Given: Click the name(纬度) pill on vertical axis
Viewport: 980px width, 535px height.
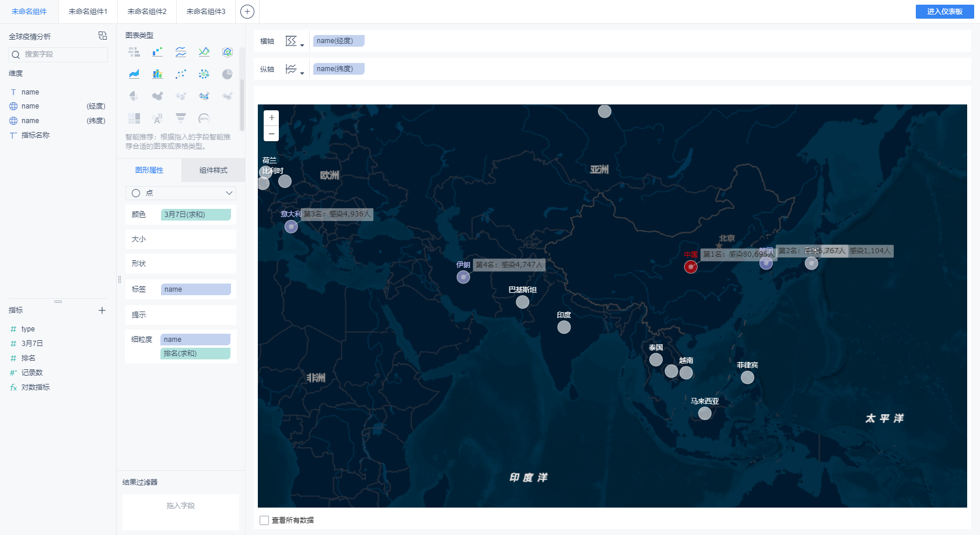Looking at the screenshot, I should 339,69.
